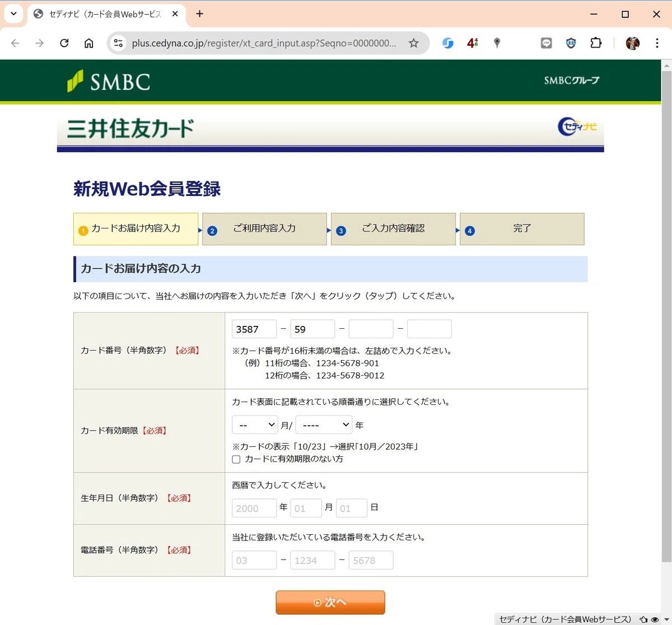Focus the birth day field
672x625 pixels.
tap(352, 508)
